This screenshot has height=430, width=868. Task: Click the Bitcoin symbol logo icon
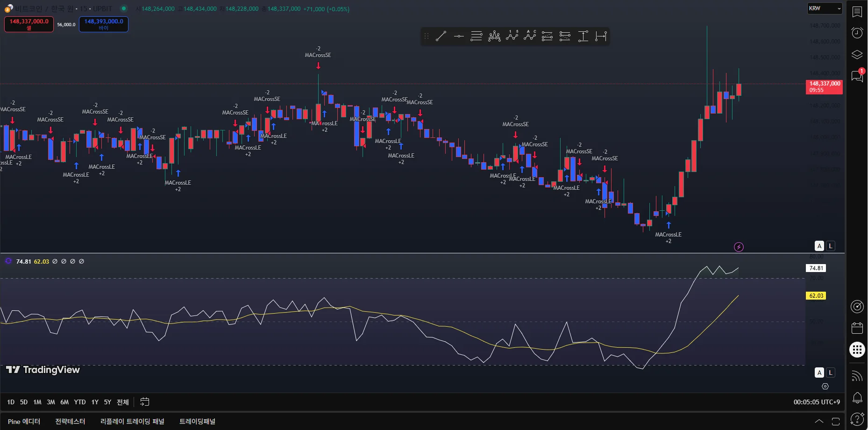8,8
